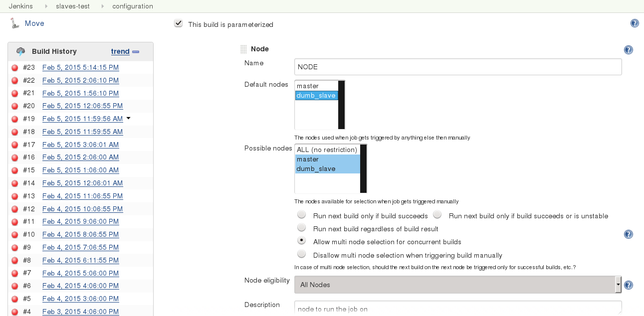644x316 pixels.
Task: Choose Run next build only if build succeeds
Action: click(301, 215)
